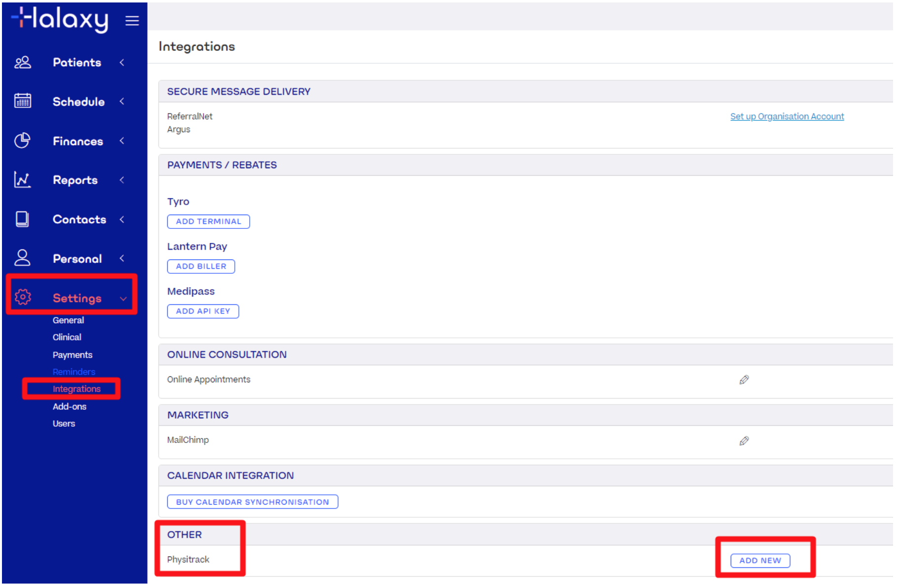The width and height of the screenshot is (897, 588).
Task: Click the Argus text
Action: point(178,129)
